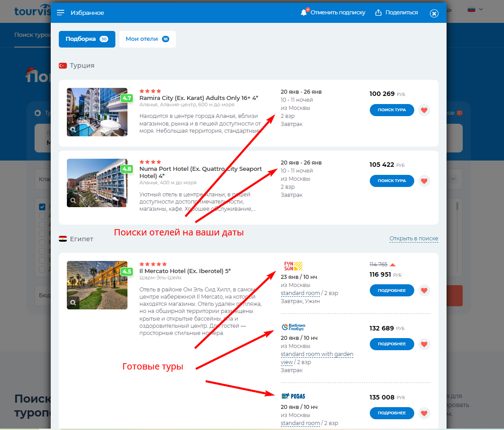Open the Открыть в поиске link
Image resolution: width=504 pixels, height=430 pixels.
414,239
